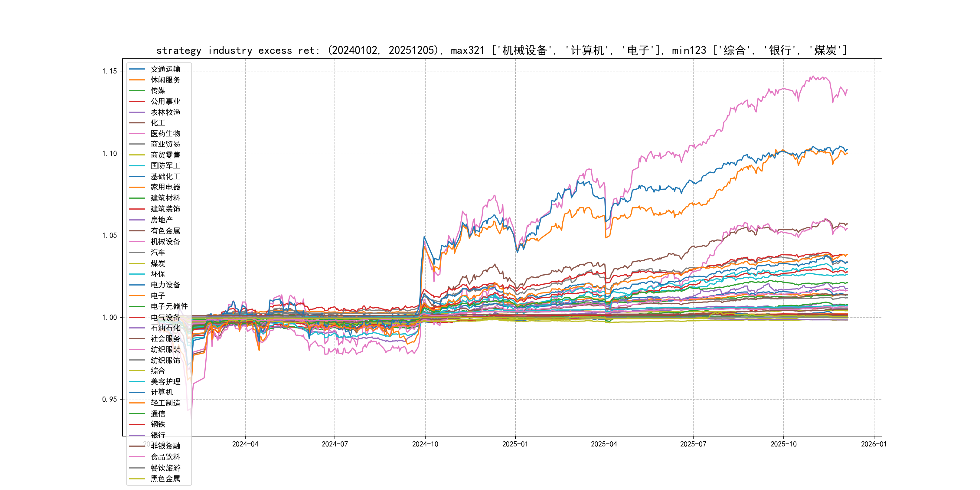Image resolution: width=980 pixels, height=490 pixels.
Task: Select the 机械设备 legend label
Action: [x=165, y=242]
